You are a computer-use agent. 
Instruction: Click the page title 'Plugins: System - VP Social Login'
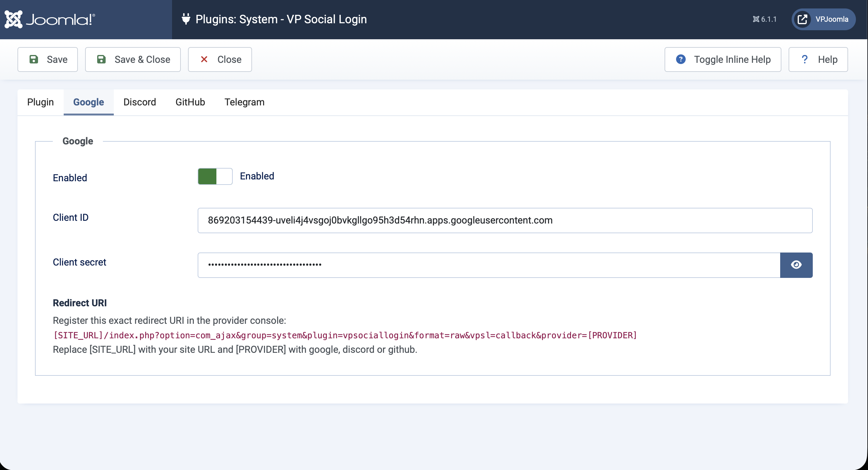tap(281, 19)
